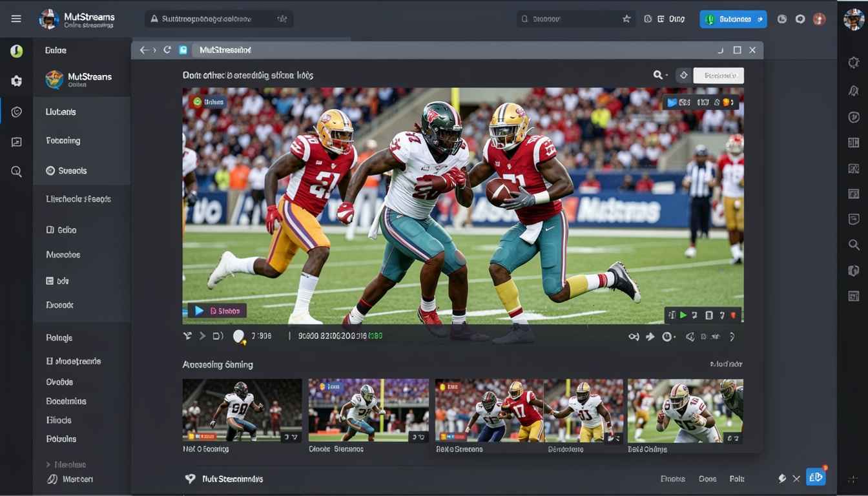Click the Bliods sidebar entry
The height and width of the screenshot is (496, 868).
58,420
